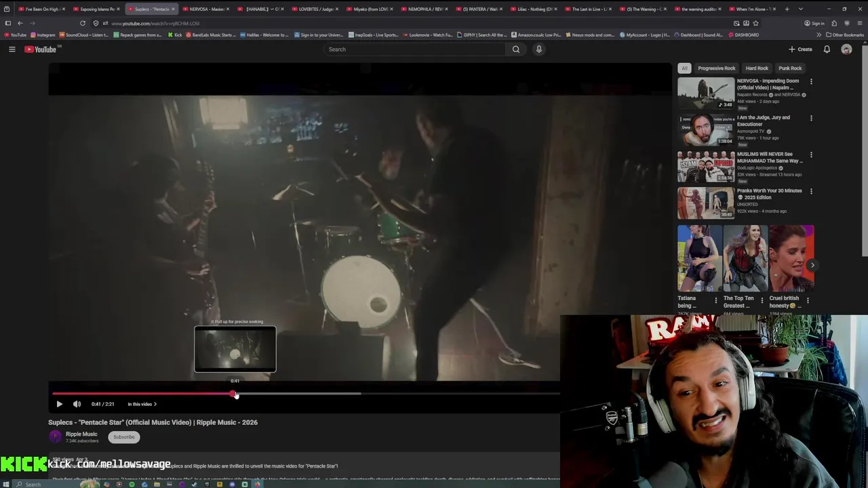Go back in browser history
The height and width of the screenshot is (488, 868).
tap(20, 23)
